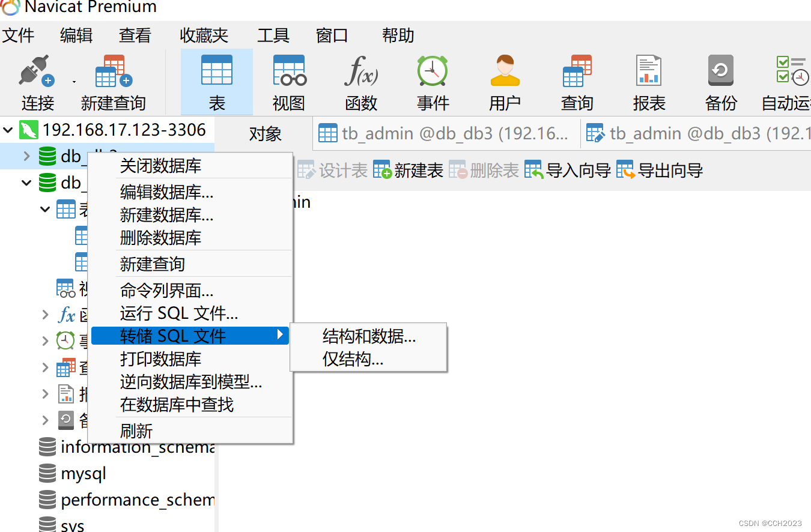811x532 pixels.
Task: Switch to second tb_admin design tab
Action: click(x=696, y=134)
